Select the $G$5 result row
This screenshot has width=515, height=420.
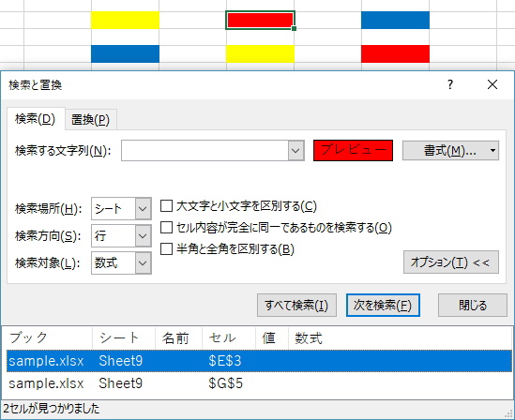[x=259, y=383]
